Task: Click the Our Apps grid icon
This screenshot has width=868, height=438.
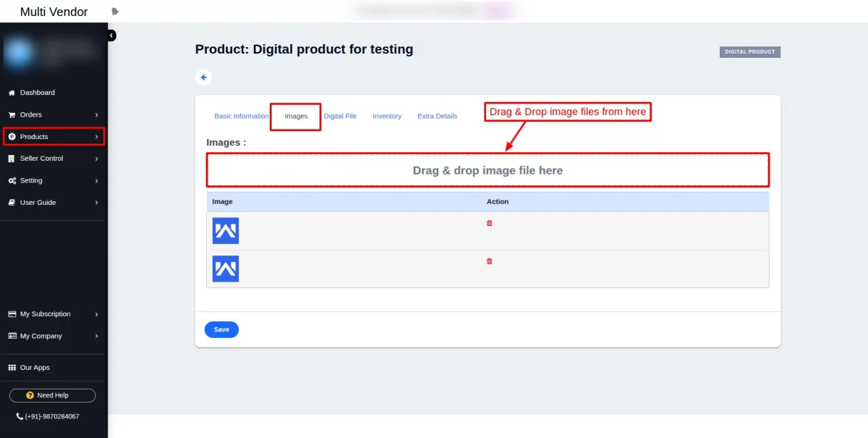Action: [11, 367]
